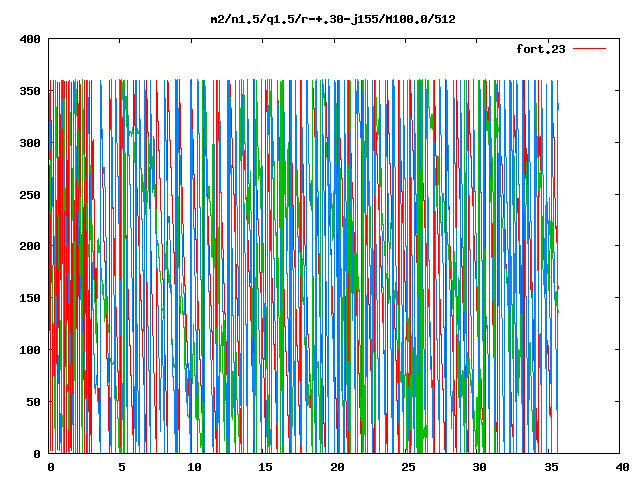
Task: Click x-axis label 20
Action: point(337,467)
